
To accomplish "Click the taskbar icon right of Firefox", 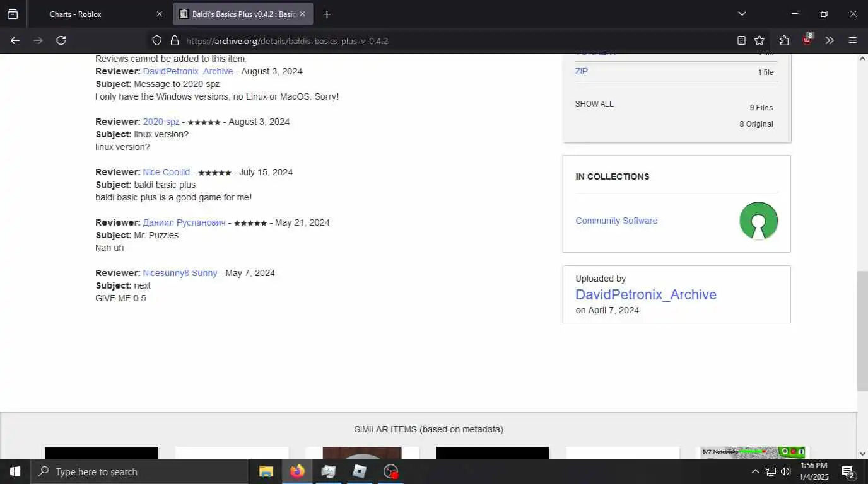I will 328,471.
